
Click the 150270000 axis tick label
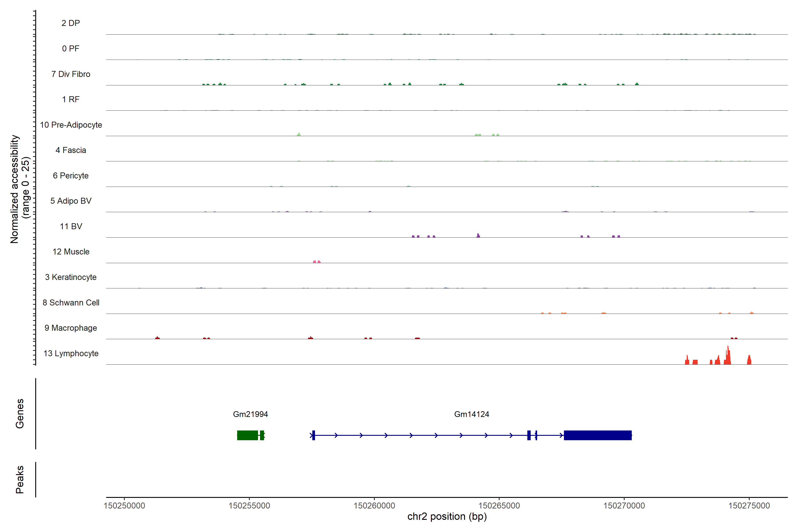pos(624,506)
